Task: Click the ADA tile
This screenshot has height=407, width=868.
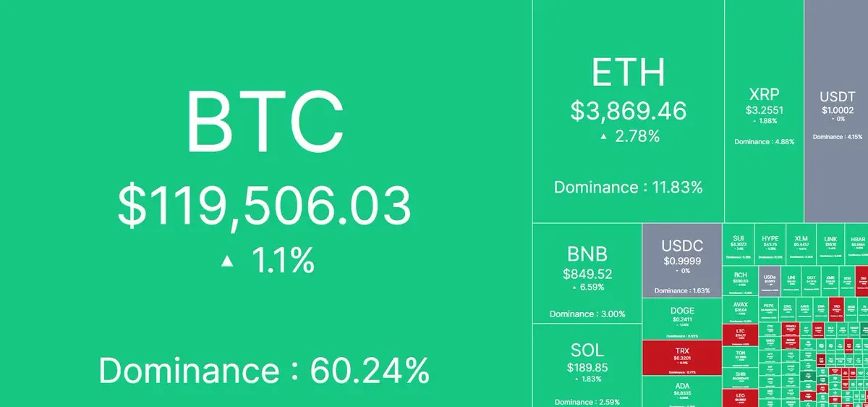Action: pos(682,392)
